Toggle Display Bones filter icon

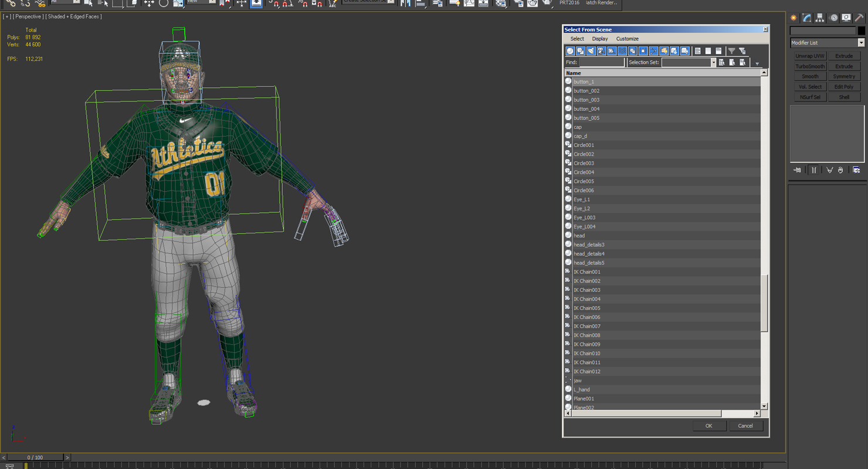tap(653, 51)
